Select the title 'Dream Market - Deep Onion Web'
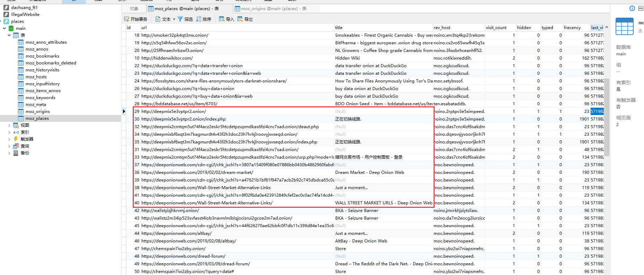This screenshot has width=644, height=275. [384, 172]
